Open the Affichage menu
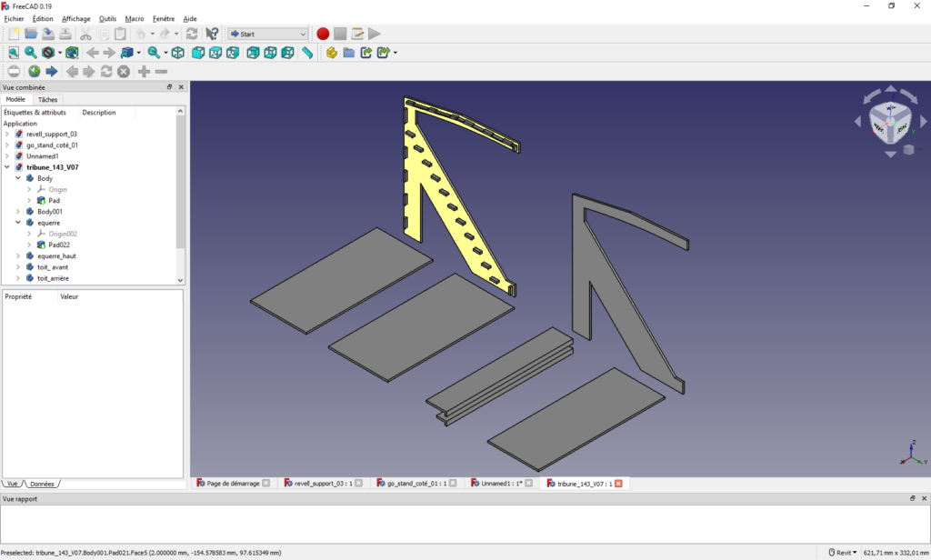Image resolution: width=931 pixels, height=560 pixels. click(x=75, y=18)
